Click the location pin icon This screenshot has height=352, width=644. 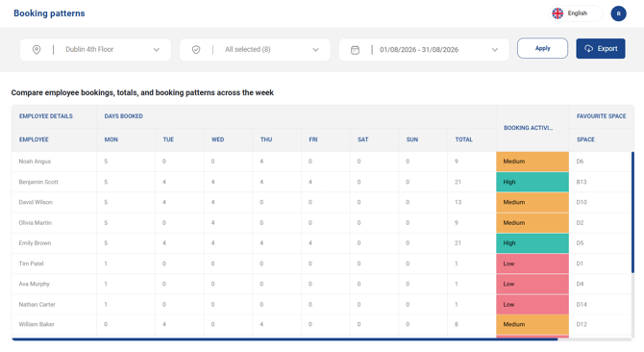37,50
